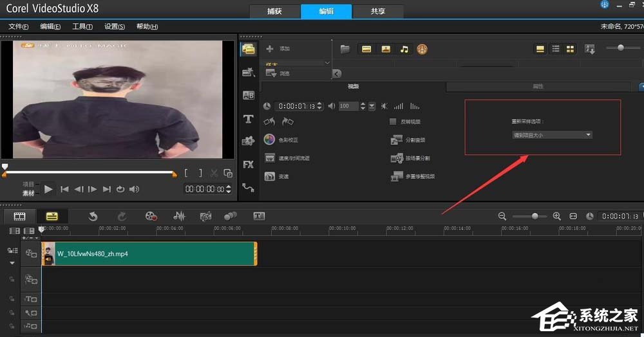
Task: Click the timeline zoom slider handle
Action: [535, 217]
